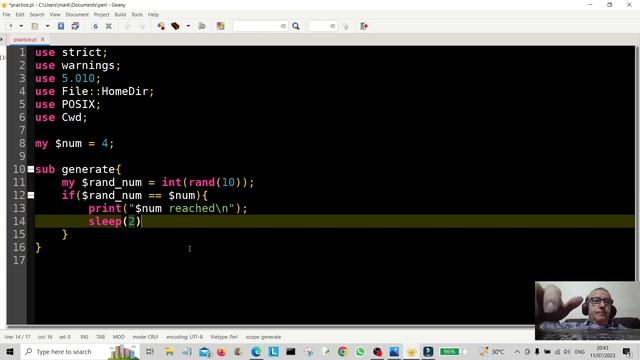Image resolution: width=640 pixels, height=360 pixels.
Task: Navigate back with the toolbar arrow
Action: click(x=127, y=26)
